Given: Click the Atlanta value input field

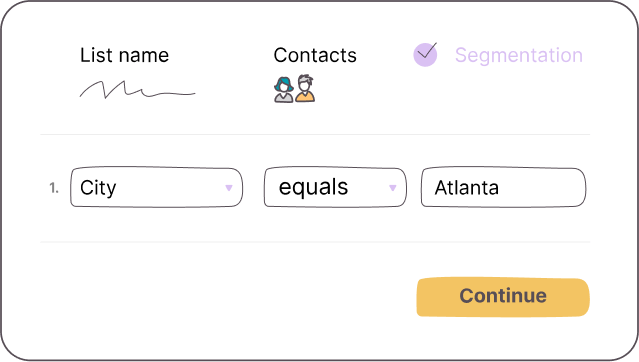Looking at the screenshot, I should tap(503, 188).
